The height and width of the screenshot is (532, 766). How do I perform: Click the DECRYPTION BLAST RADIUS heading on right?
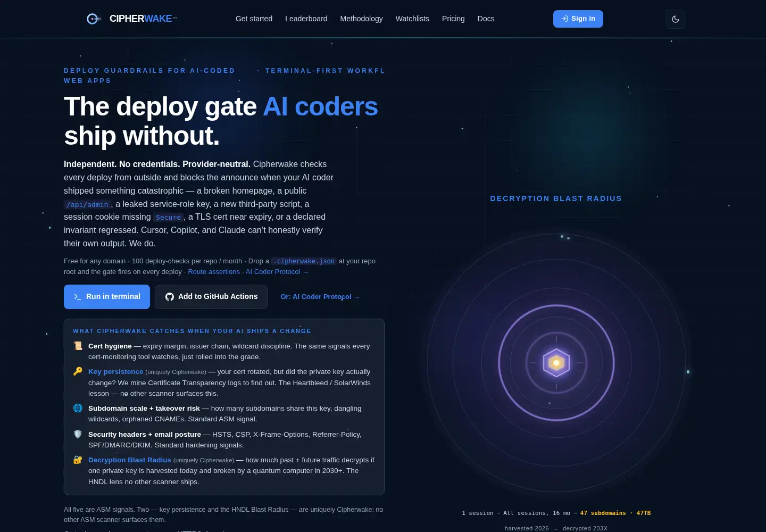pyautogui.click(x=556, y=198)
